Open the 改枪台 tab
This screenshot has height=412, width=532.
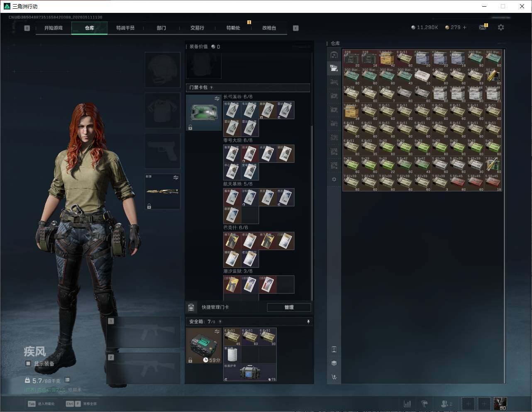[269, 28]
